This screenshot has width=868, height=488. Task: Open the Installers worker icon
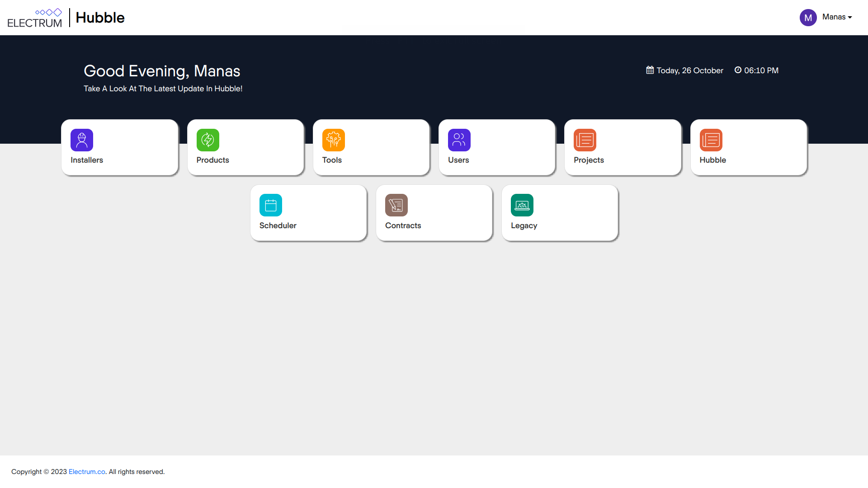point(82,140)
